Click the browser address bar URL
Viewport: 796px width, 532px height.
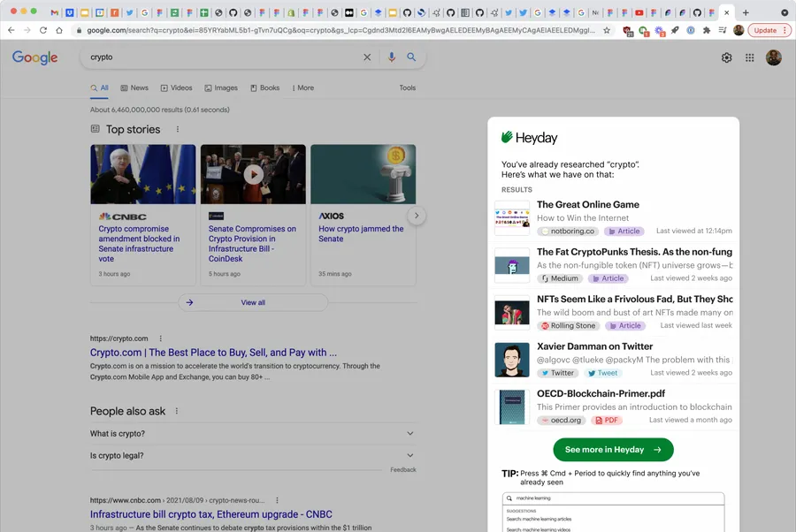point(341,30)
